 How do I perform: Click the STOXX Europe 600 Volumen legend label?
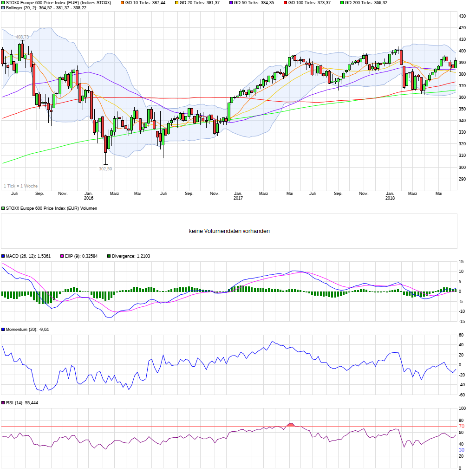(x=51, y=208)
